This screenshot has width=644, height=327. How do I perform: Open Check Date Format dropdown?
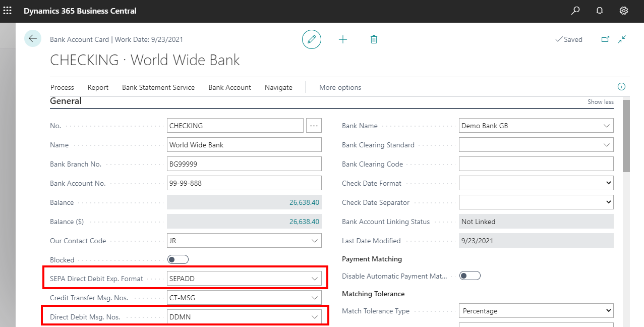536,183
